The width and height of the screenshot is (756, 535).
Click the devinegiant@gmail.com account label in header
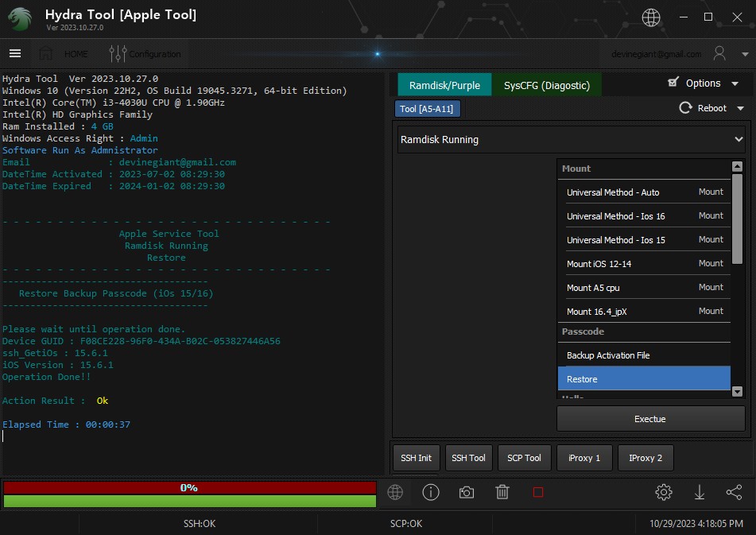click(x=656, y=54)
